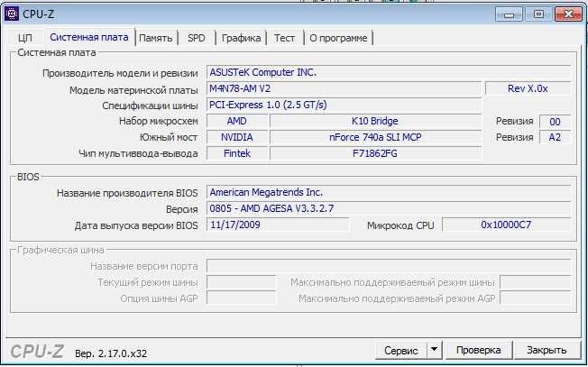Click the Микрокод CPU label
Image resolution: width=588 pixels, height=367 pixels.
click(400, 225)
